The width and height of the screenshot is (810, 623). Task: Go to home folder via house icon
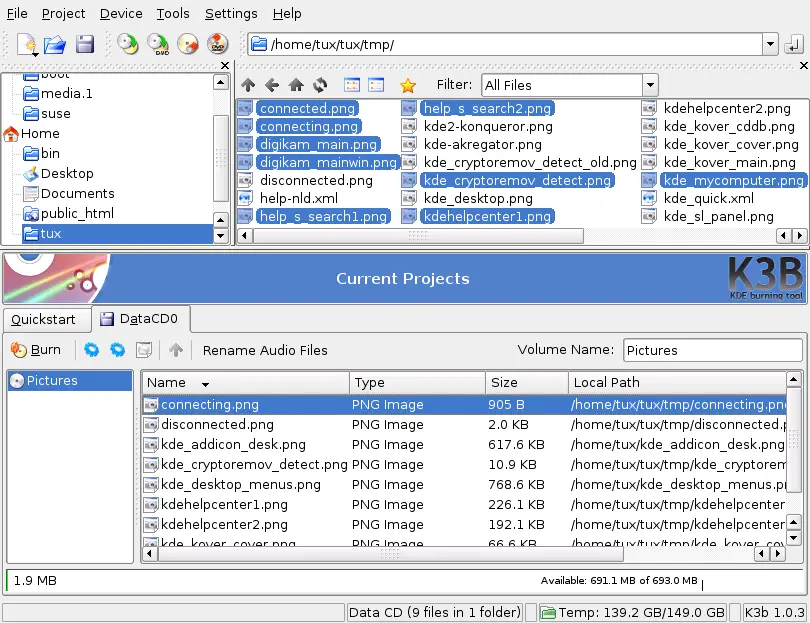click(296, 85)
